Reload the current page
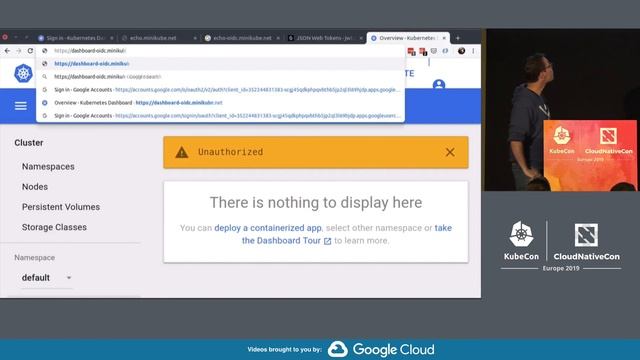The image size is (640, 360). [x=30, y=51]
